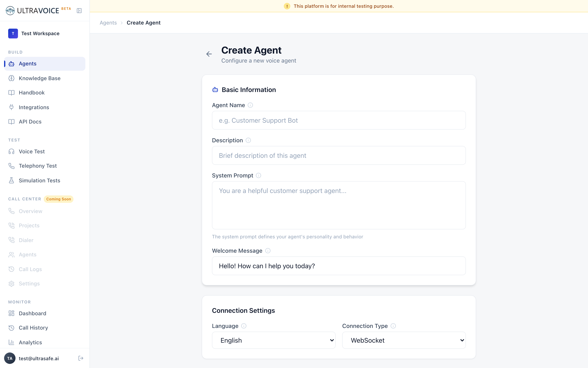Select Agents under Build in the sidebar
The width and height of the screenshot is (588, 368).
45,64
